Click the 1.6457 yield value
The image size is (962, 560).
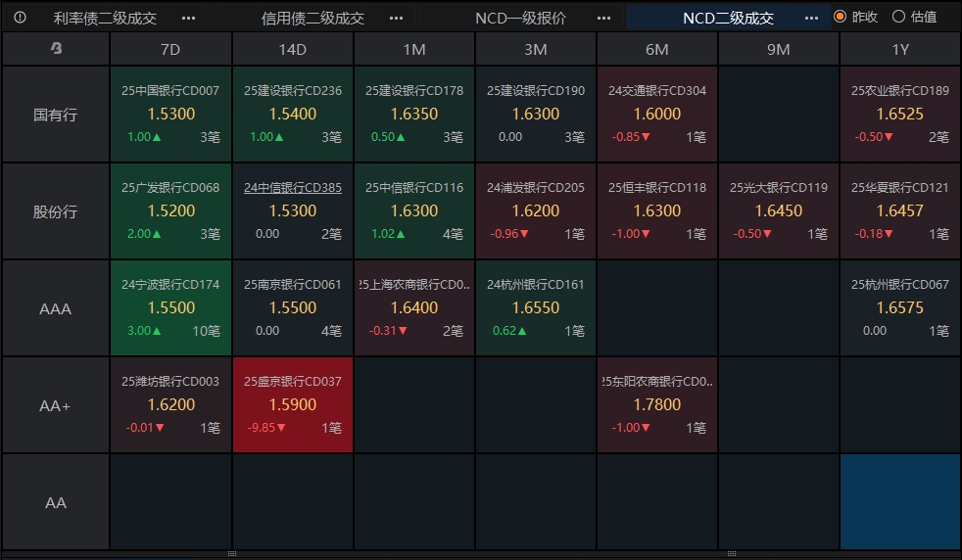pyautogui.click(x=900, y=211)
